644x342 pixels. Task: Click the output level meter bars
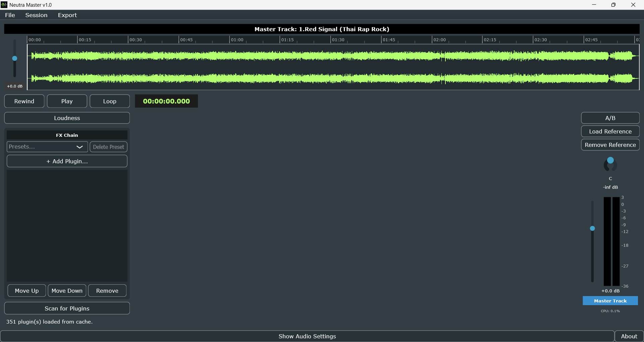tap(612, 241)
